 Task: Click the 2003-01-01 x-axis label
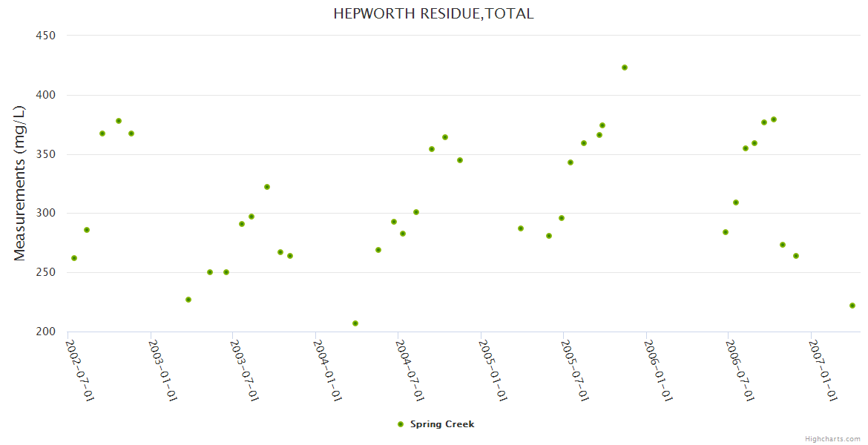(162, 370)
